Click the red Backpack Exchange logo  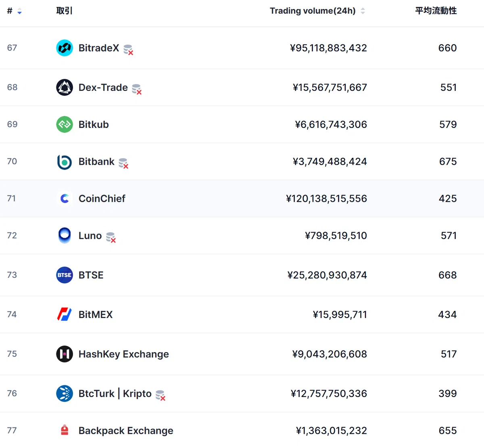(x=65, y=430)
